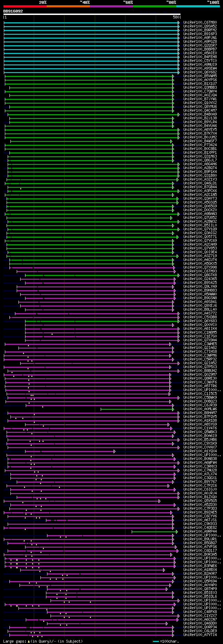The image size is (223, 644).
Task: Click label UniRef100_Q7V1Q9
Action: pyautogui.click(x=200, y=229)
